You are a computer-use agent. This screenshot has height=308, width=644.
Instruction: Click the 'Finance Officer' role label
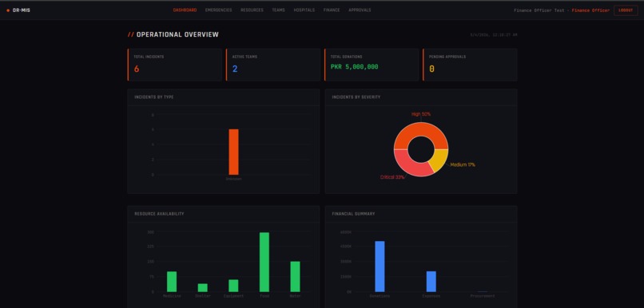click(x=590, y=10)
